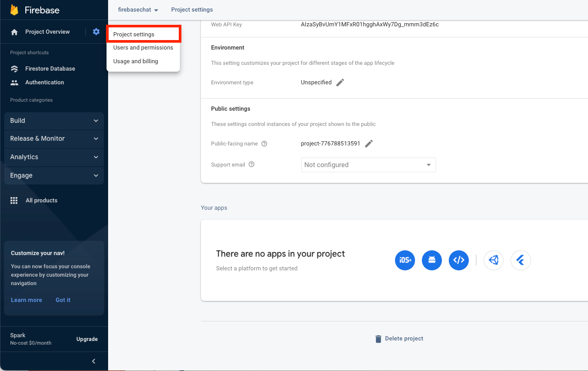The width and height of the screenshot is (588, 371).
Task: Expand the Engage category
Action: 54,175
